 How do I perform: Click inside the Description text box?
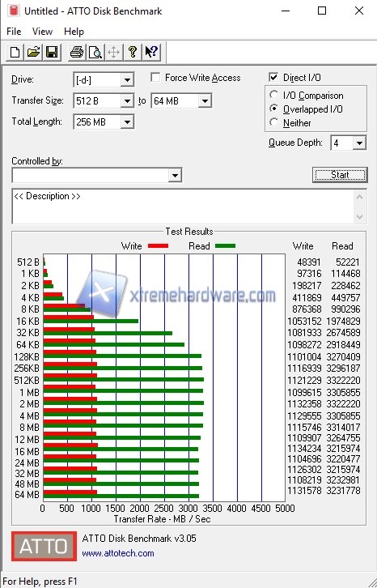(x=184, y=206)
